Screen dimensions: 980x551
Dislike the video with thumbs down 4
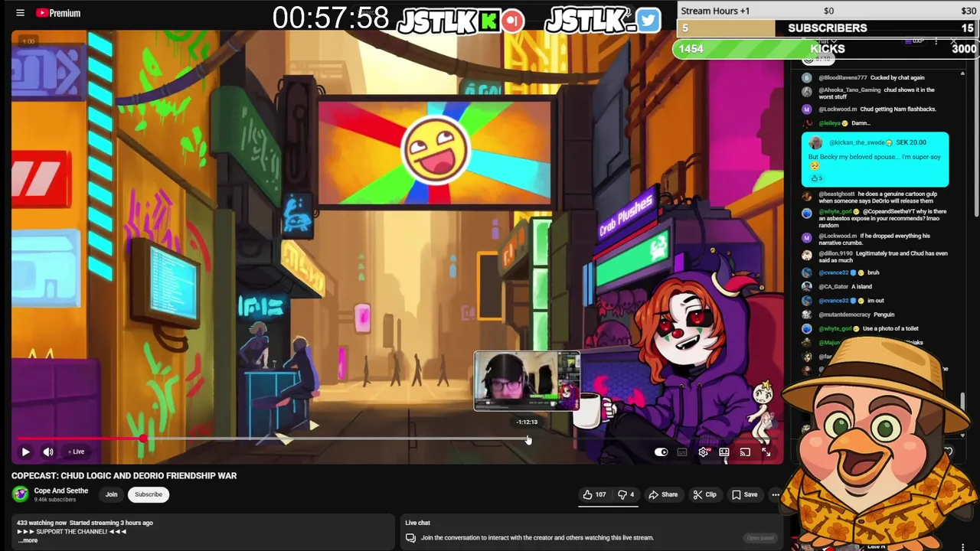click(626, 494)
